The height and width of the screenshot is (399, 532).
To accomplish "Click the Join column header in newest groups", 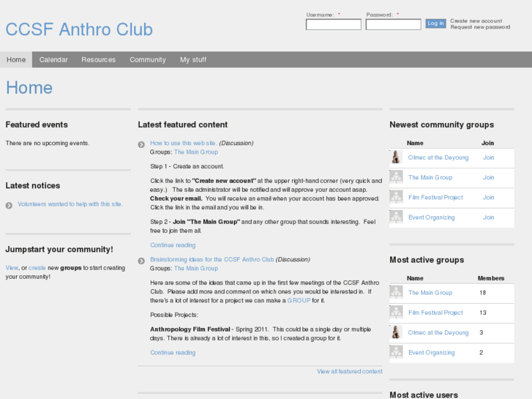I will pos(487,143).
